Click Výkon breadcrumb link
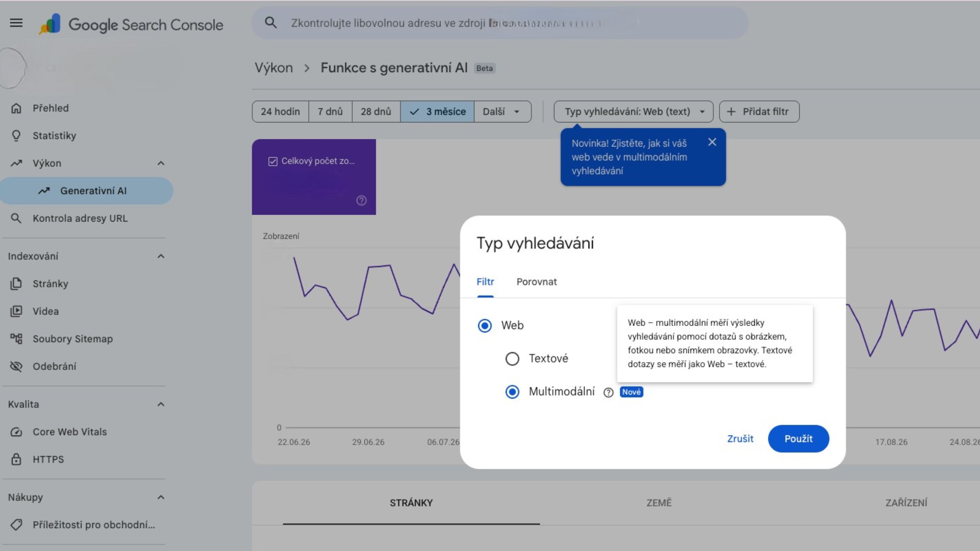980x551 pixels. (x=274, y=68)
